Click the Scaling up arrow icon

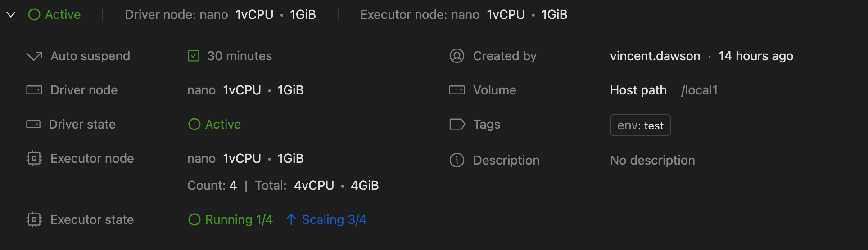coord(291,220)
